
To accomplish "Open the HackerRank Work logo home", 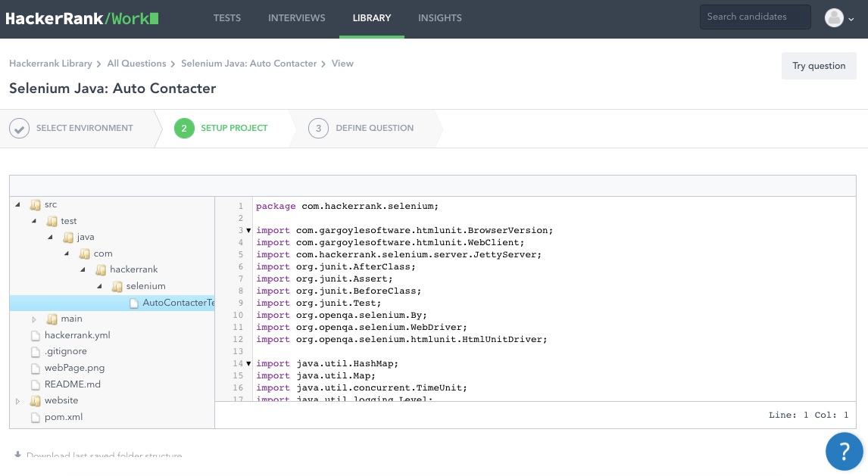I will [82, 18].
